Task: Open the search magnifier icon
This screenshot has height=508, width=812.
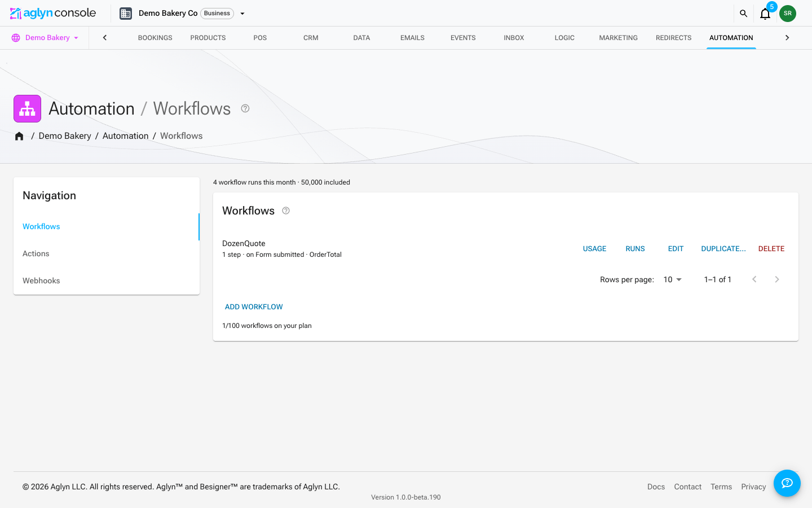Action: pos(743,14)
